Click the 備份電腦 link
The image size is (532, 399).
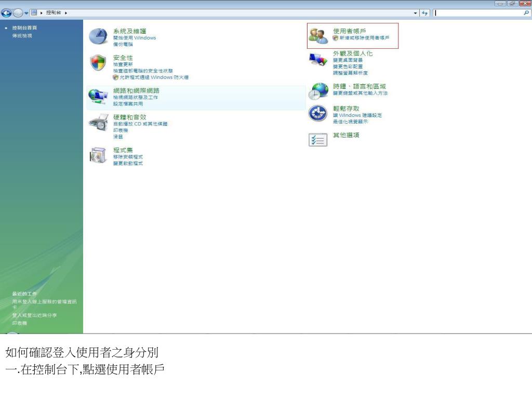[123, 45]
